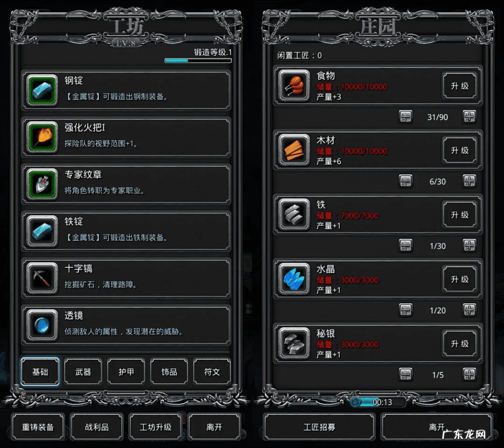The height and width of the screenshot is (448, 504).
Task: Click the 强化火把I torch icon
Action: click(x=42, y=137)
